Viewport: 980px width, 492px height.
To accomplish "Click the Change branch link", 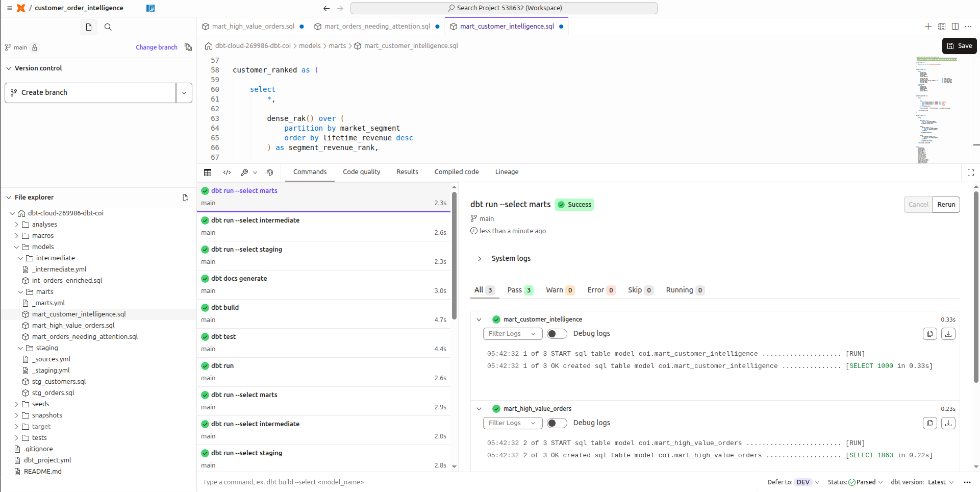I will point(157,47).
